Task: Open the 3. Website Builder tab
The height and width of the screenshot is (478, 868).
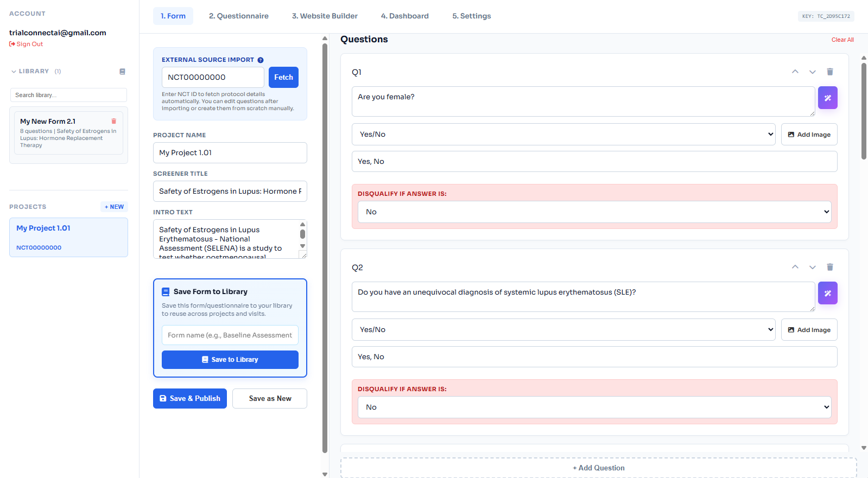Action: [x=325, y=16]
